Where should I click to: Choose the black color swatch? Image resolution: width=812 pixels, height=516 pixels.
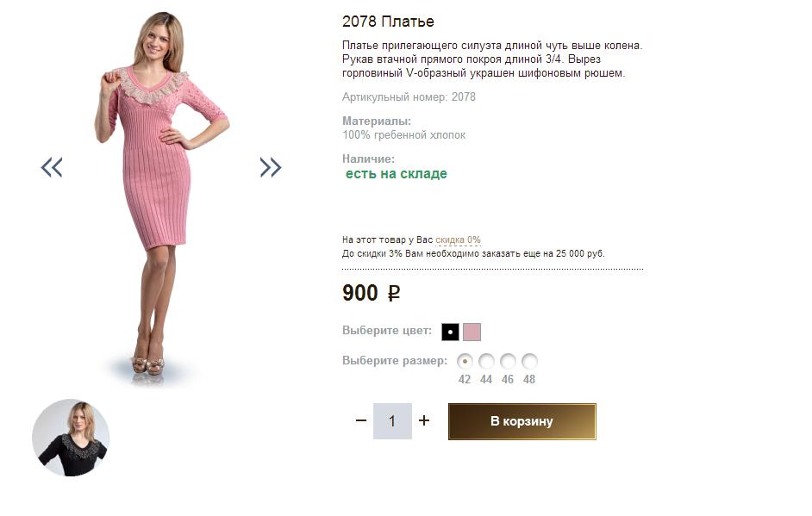450,332
